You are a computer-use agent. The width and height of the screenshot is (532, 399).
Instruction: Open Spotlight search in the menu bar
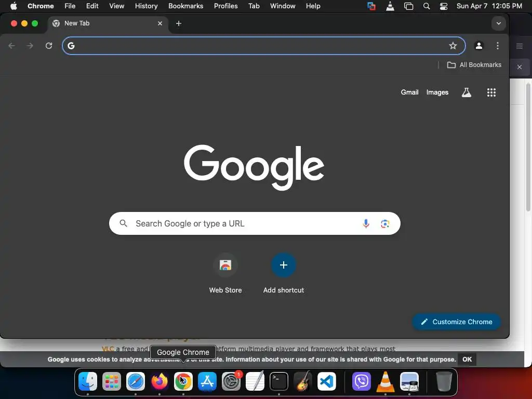(x=427, y=6)
